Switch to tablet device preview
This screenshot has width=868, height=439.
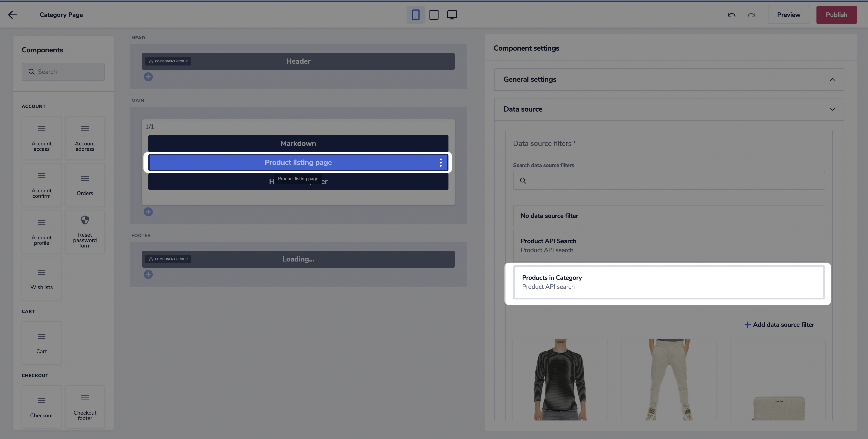pos(434,15)
